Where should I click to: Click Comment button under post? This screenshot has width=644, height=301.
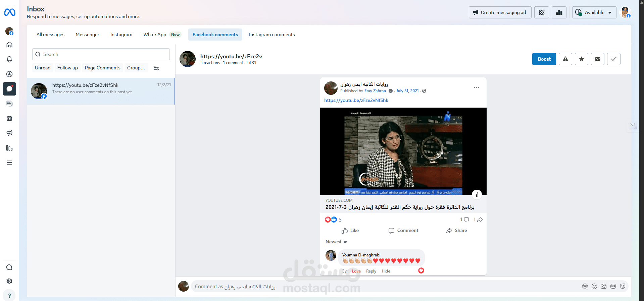(403, 231)
